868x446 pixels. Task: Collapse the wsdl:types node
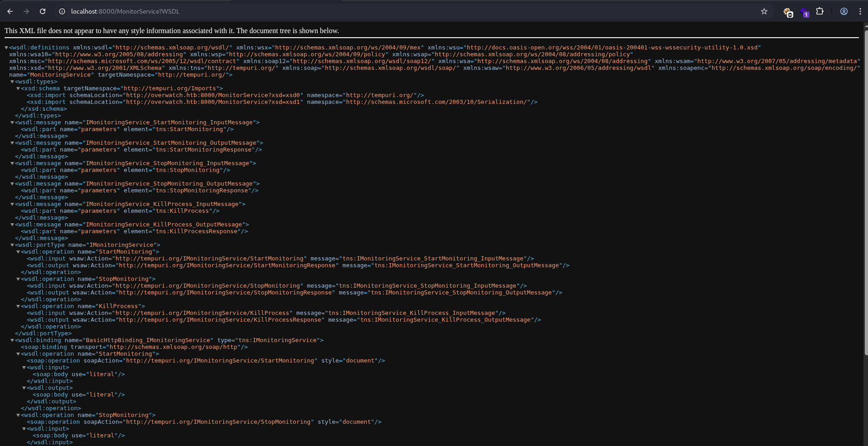coord(12,82)
